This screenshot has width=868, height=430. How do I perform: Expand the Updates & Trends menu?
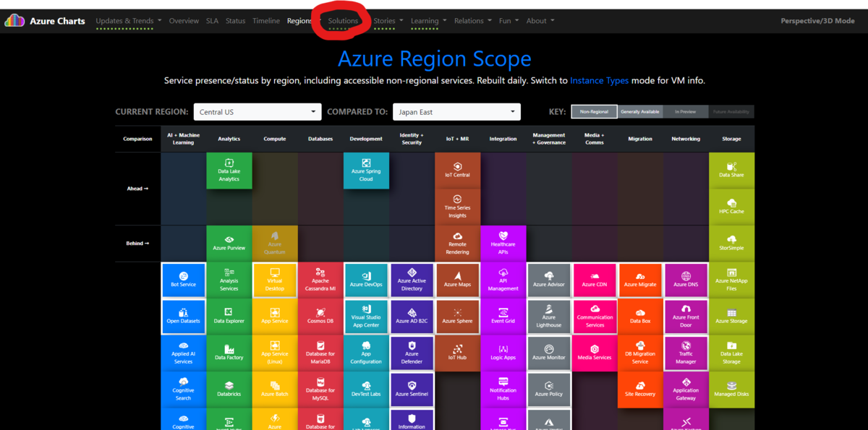[129, 21]
